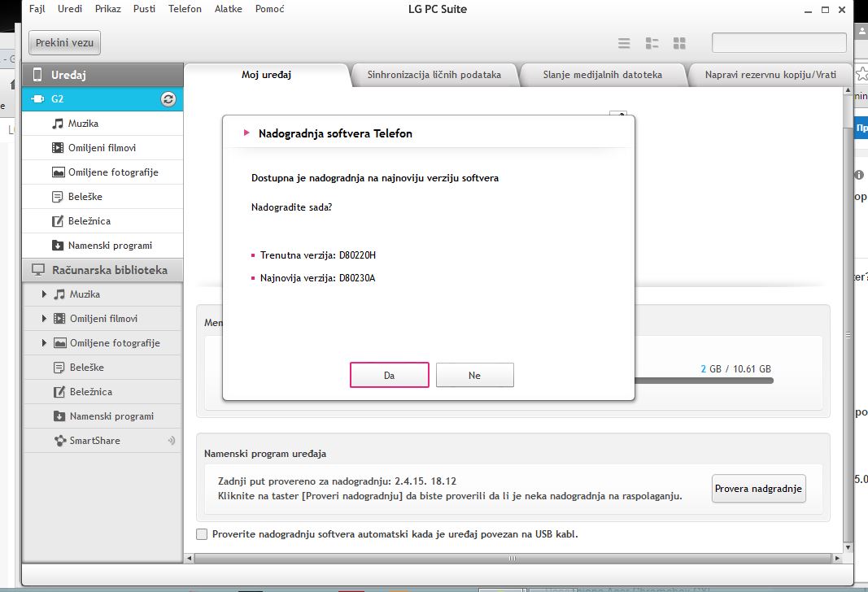868x592 pixels.
Task: Open the Uredi menu
Action: click(70, 9)
